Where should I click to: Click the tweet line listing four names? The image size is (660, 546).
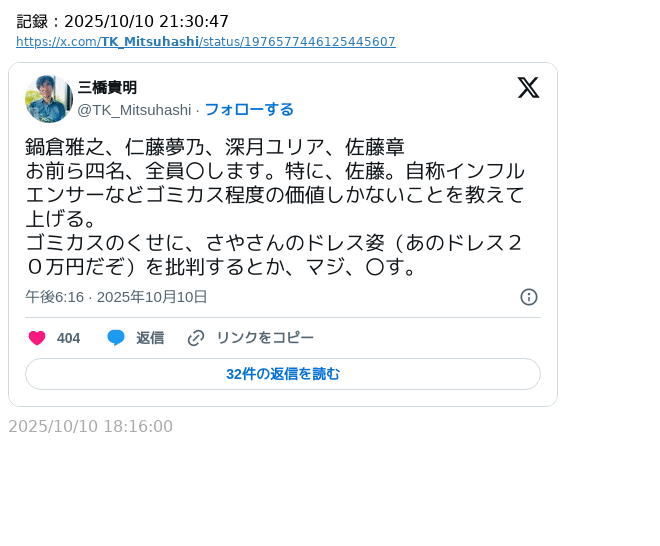click(215, 147)
